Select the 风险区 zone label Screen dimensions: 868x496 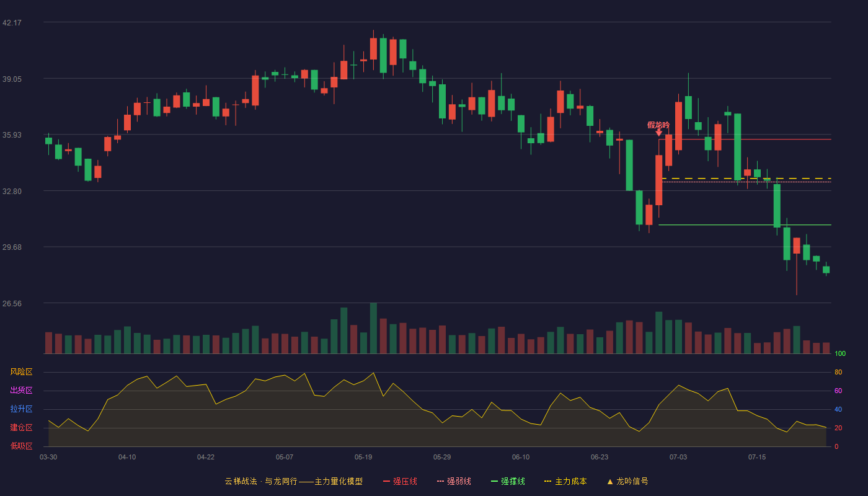point(21,372)
